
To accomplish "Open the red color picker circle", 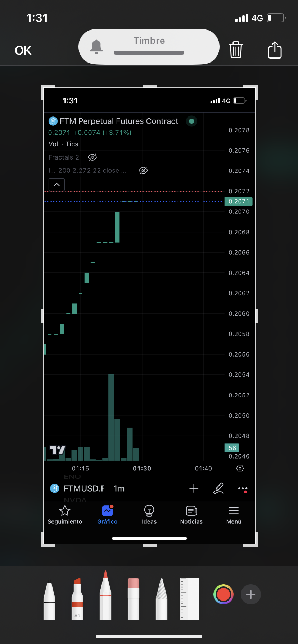I will tap(223, 594).
